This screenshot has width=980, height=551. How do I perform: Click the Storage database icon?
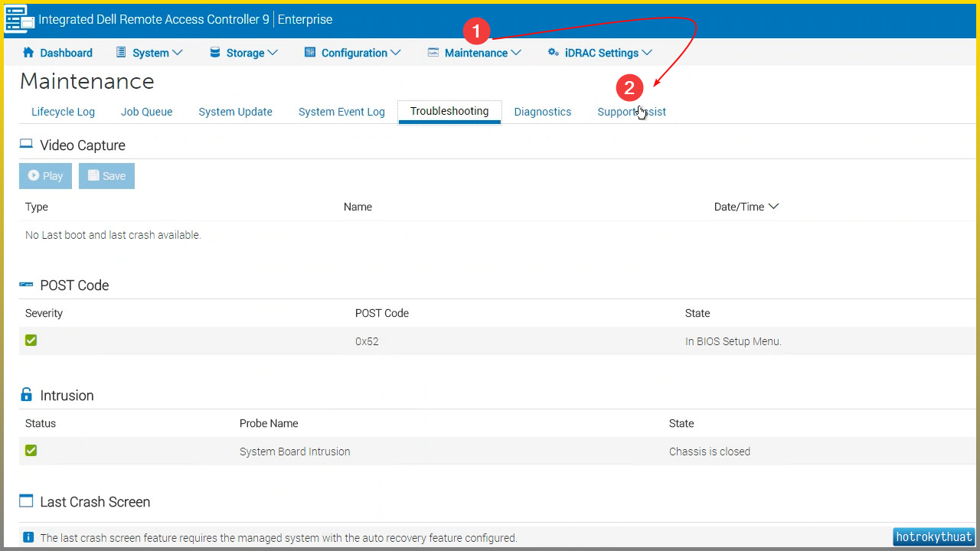[x=215, y=53]
